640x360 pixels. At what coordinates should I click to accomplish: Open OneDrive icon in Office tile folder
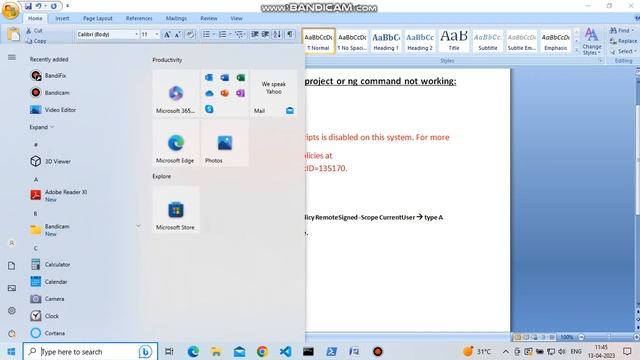(209, 93)
